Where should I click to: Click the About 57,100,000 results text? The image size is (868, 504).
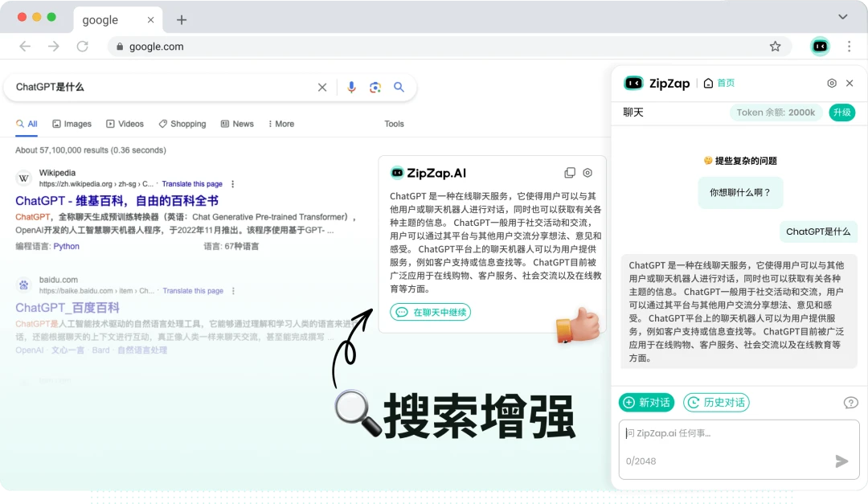tap(91, 150)
